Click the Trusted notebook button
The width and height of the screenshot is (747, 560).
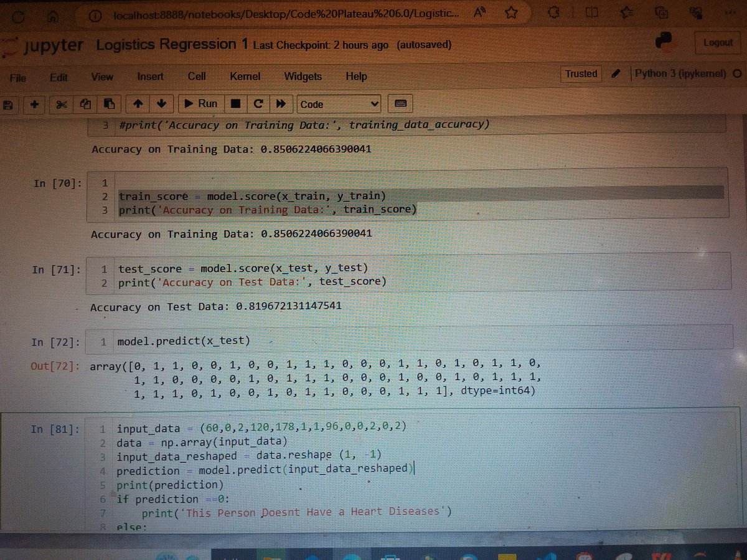[x=581, y=73]
